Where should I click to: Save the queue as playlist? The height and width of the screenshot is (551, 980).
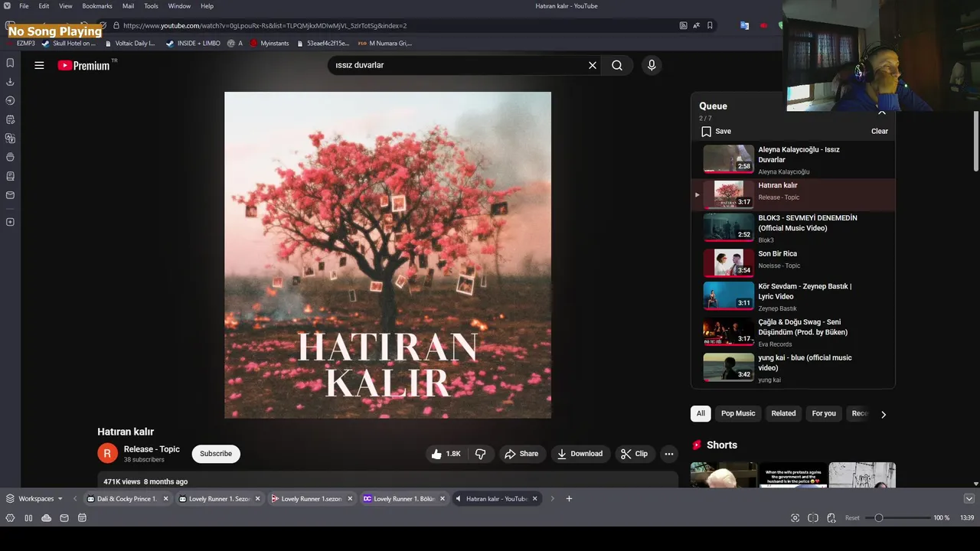[717, 132]
